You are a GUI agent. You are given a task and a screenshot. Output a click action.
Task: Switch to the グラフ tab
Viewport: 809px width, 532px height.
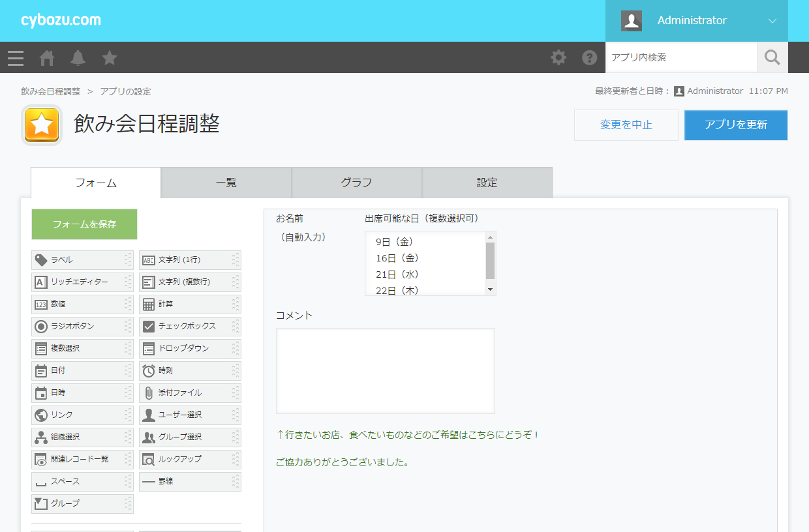pyautogui.click(x=356, y=183)
